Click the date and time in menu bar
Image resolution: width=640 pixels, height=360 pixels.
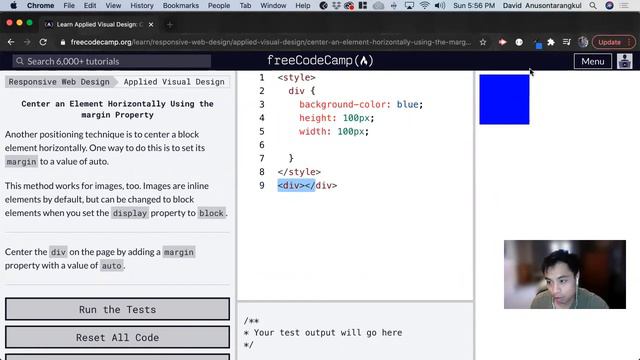(474, 5)
